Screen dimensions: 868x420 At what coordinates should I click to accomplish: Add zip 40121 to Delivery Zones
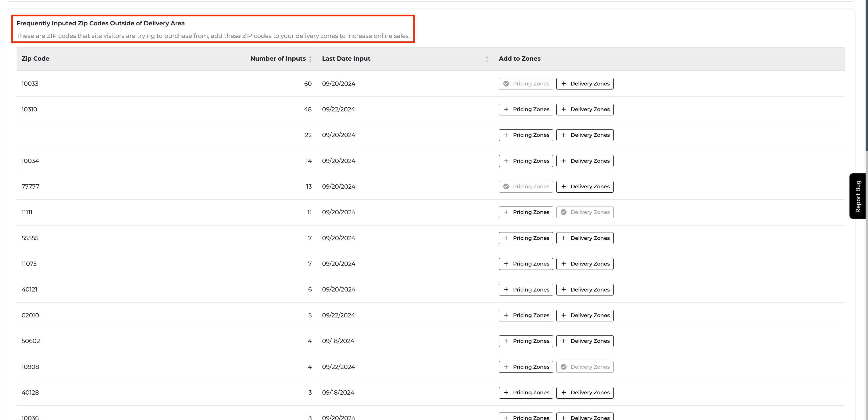pos(585,290)
